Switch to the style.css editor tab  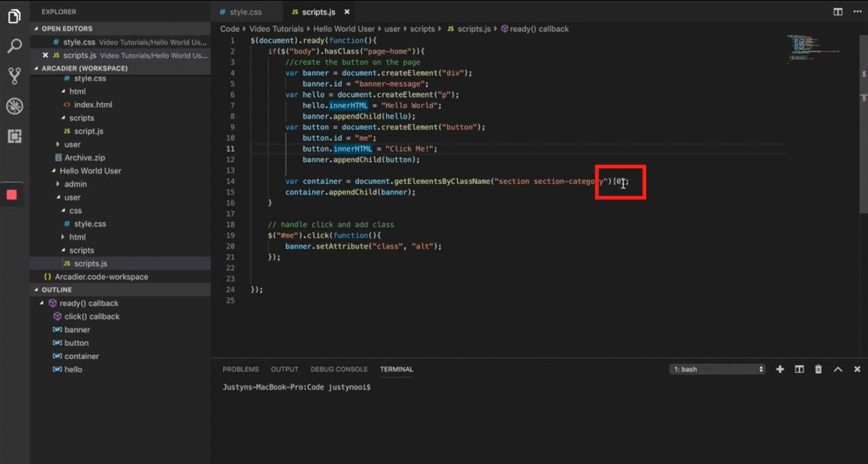pyautogui.click(x=246, y=12)
